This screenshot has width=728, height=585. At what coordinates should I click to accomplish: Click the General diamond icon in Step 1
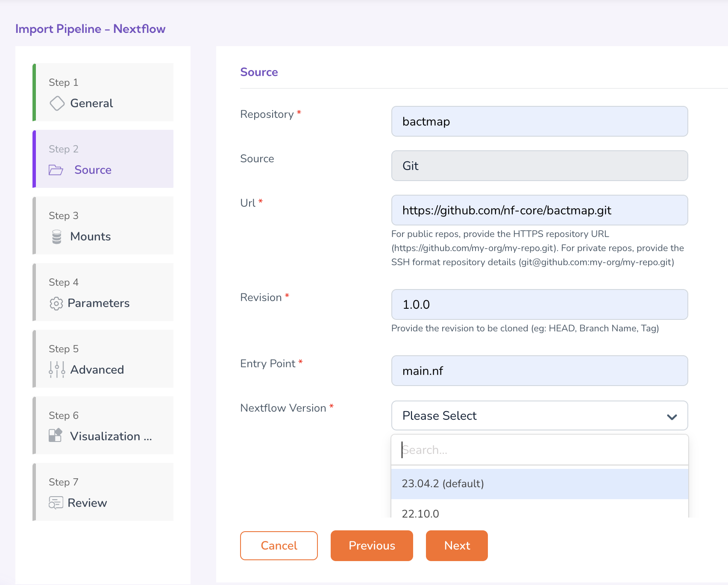coord(57,103)
